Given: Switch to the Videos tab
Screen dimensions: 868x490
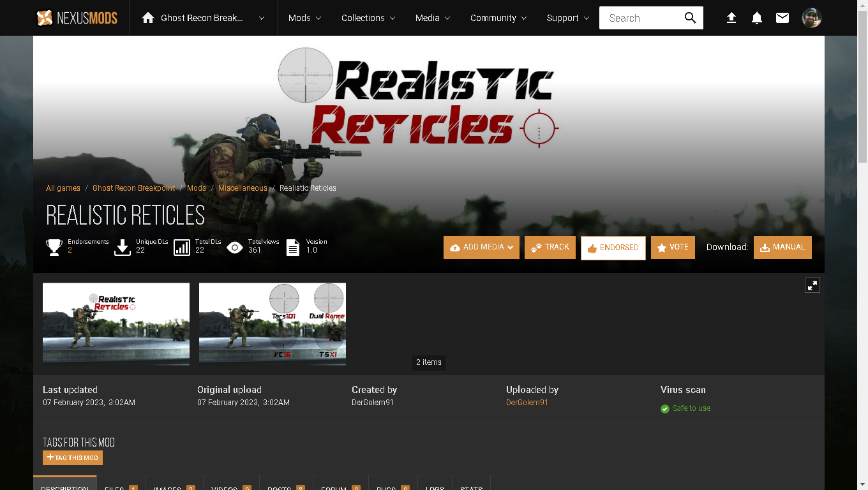Looking at the screenshot, I should click(x=231, y=483).
